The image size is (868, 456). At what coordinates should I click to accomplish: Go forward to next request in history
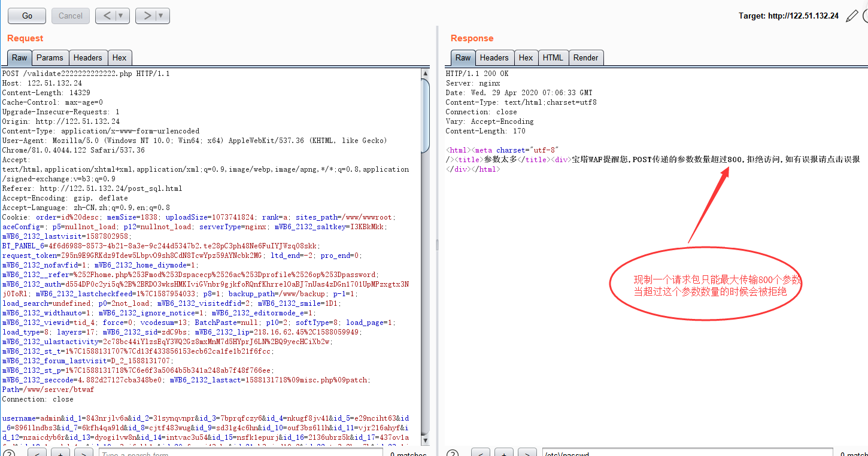[146, 16]
